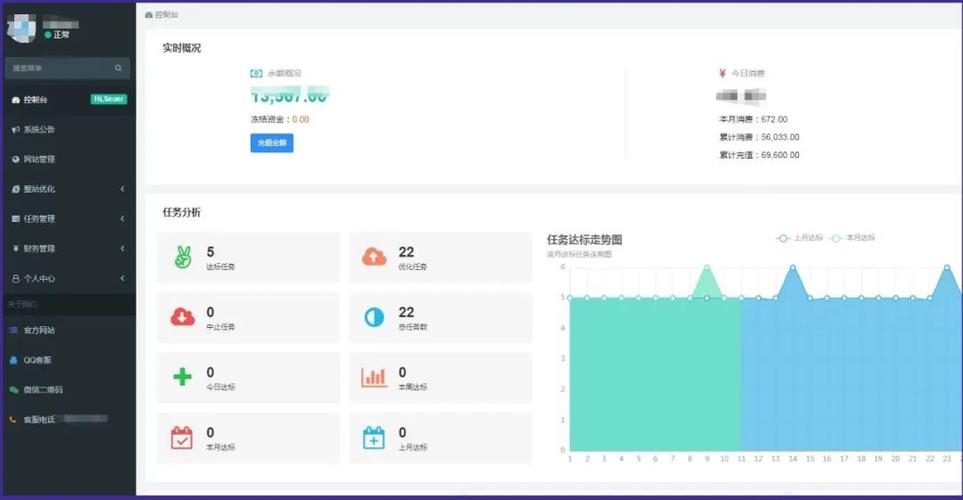
Task: Click the orange cloud upload 优化任务 icon
Action: [374, 257]
